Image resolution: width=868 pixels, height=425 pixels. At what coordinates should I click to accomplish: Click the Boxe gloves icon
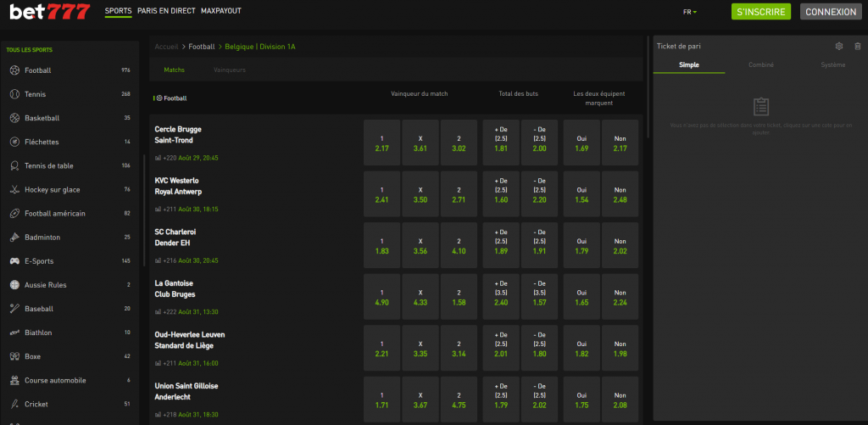click(x=14, y=356)
